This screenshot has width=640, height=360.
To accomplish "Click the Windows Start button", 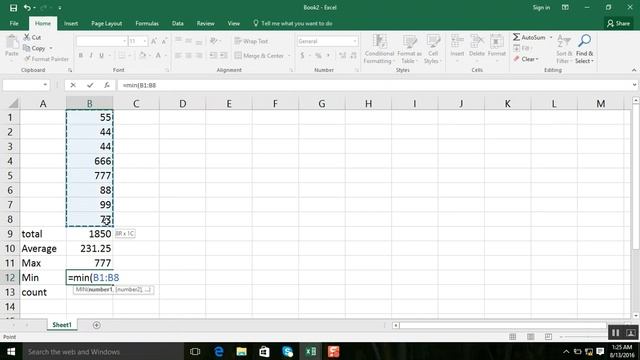I will (11, 351).
